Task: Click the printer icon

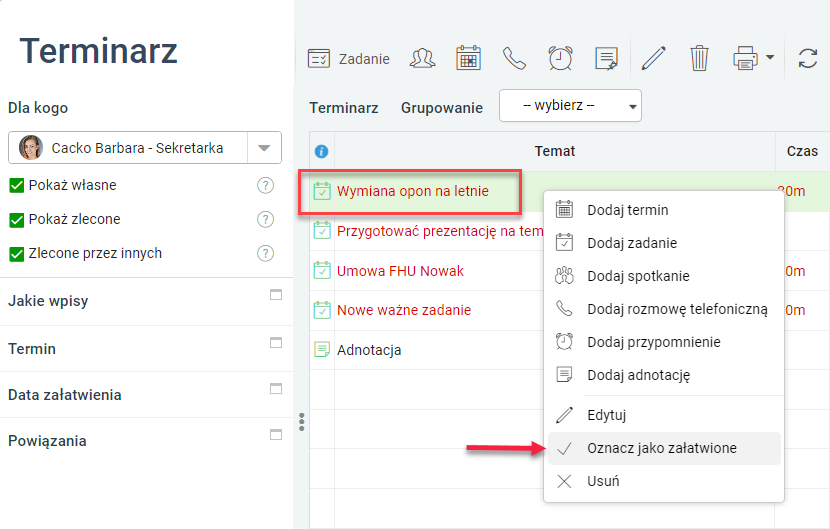Action: 745,58
